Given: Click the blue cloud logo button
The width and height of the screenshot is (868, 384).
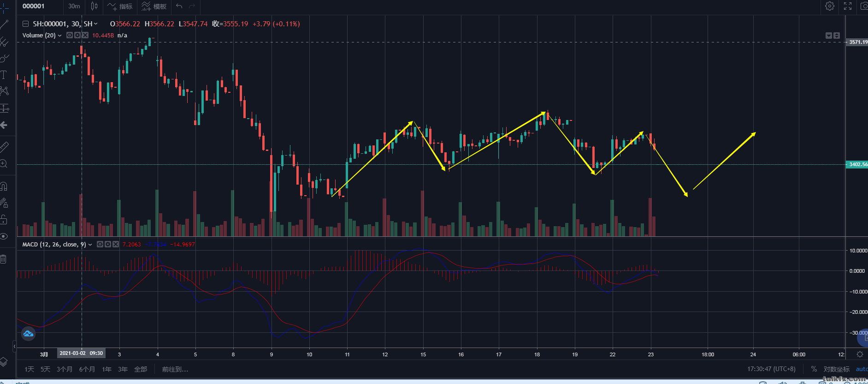Looking at the screenshot, I should [28, 334].
